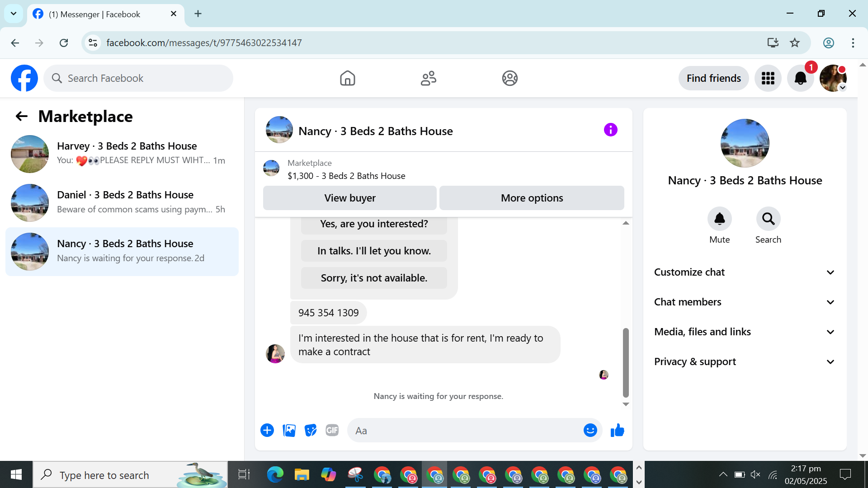Open the GIF picker icon

(x=332, y=430)
